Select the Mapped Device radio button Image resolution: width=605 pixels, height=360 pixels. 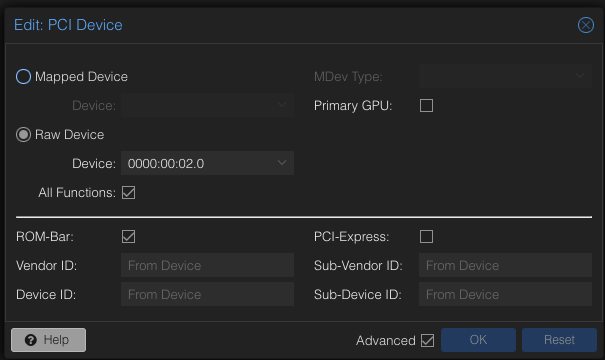(x=23, y=76)
